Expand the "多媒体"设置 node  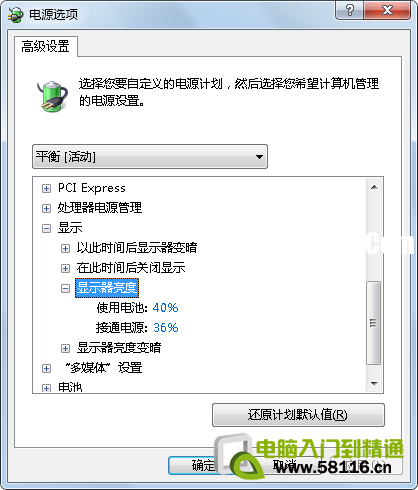pyautogui.click(x=46, y=368)
